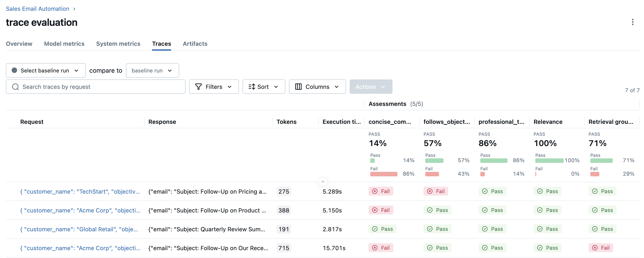Switch to the Model metrics tab
Viewport: 644px width, 258px height.
pos(64,44)
